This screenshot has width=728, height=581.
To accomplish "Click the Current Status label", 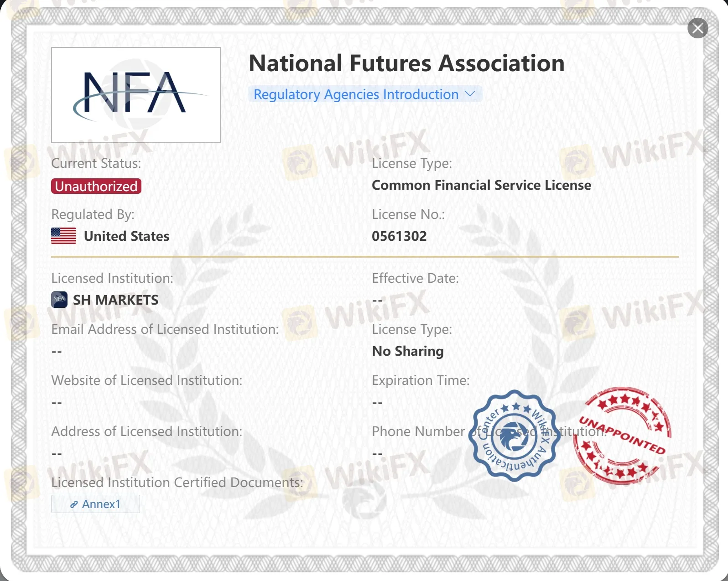I will 96,163.
